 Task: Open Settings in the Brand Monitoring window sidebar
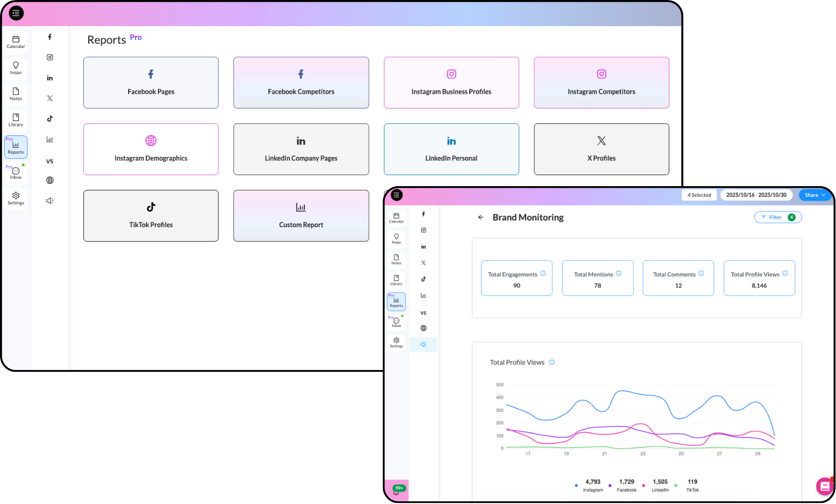[x=397, y=342]
